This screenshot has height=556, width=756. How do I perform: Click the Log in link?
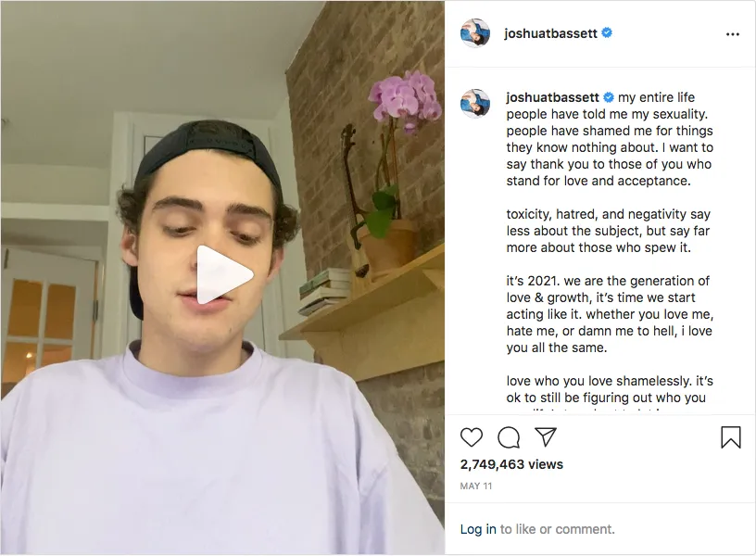[x=478, y=529]
